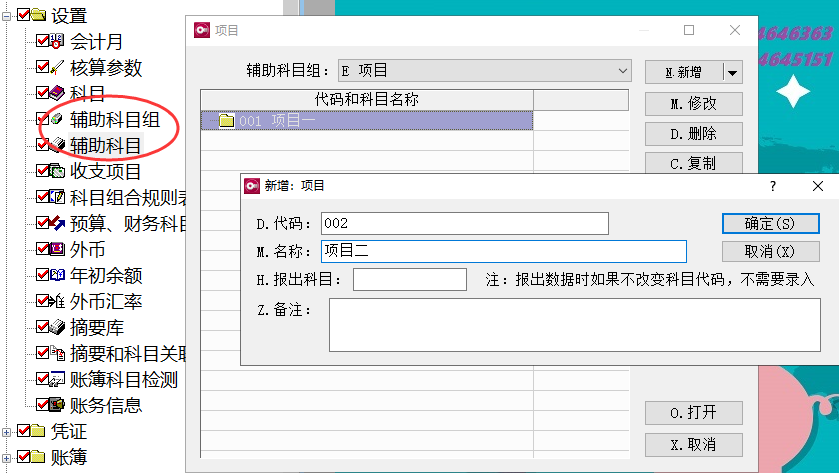Toggle the 凭证 folder checkbox
The height and width of the screenshot is (473, 839).
(x=24, y=431)
